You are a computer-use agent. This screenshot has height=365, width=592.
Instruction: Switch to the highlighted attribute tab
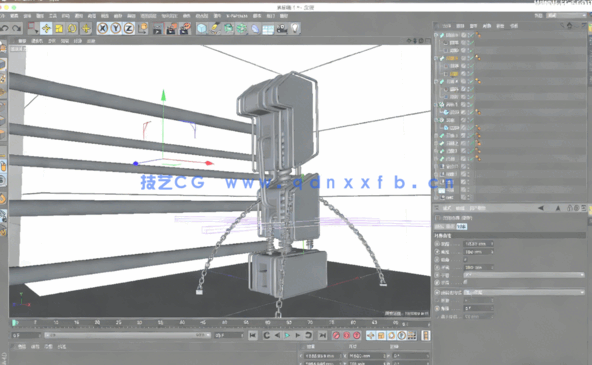[462, 226]
